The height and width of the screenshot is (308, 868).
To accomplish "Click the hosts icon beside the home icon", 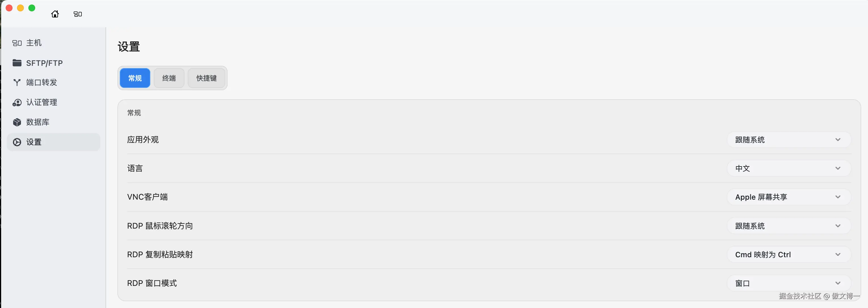I will [77, 14].
